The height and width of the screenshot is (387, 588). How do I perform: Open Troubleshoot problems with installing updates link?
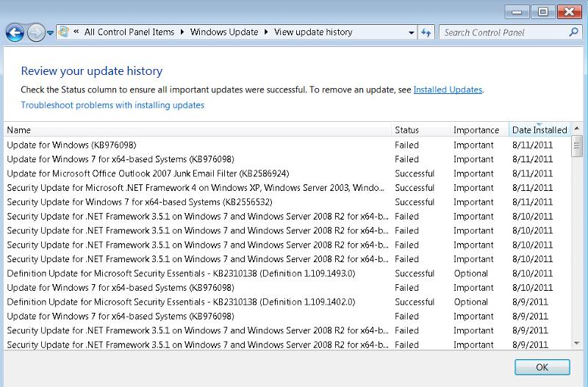112,105
